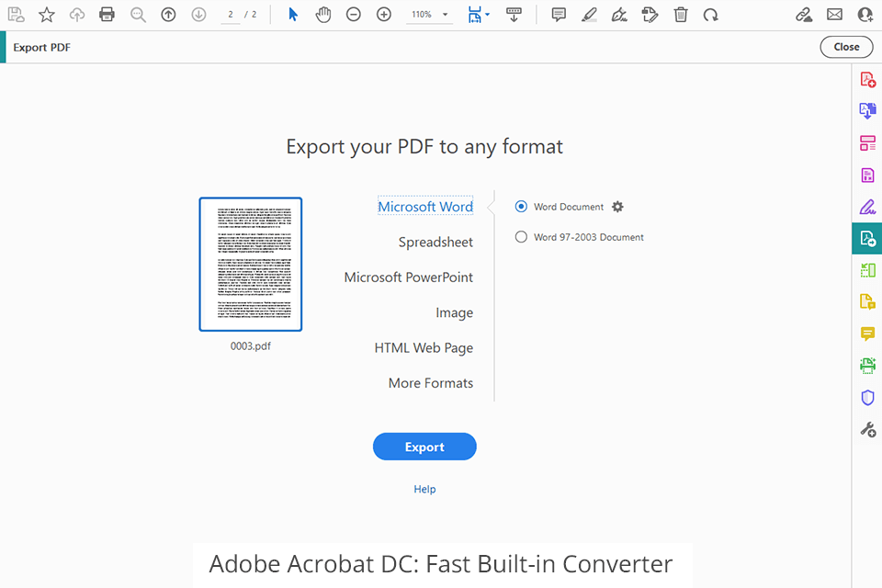Select Microsoft Word format
The height and width of the screenshot is (588, 882).
425,207
